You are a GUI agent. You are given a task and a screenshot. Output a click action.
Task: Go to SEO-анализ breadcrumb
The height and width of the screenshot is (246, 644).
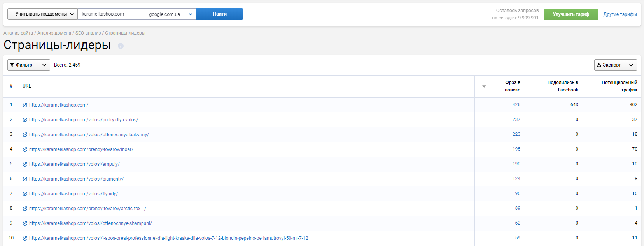[88, 33]
